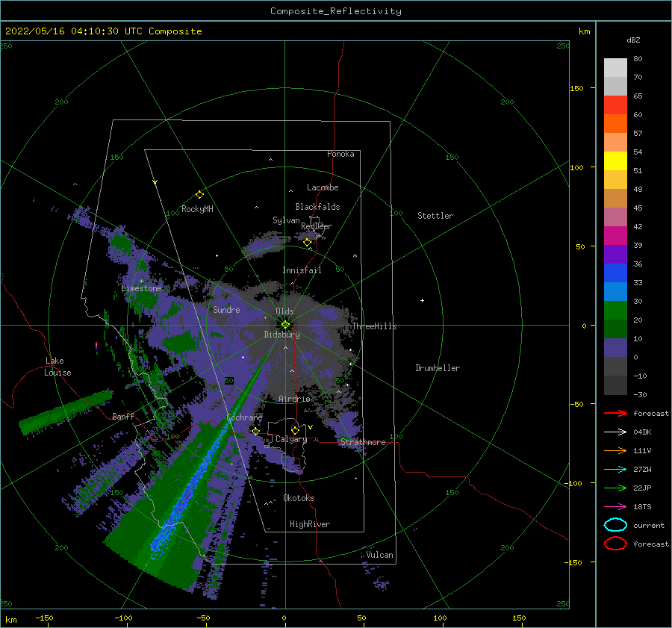Click the Ponoka city label
The height and width of the screenshot is (628, 672).
[340, 154]
